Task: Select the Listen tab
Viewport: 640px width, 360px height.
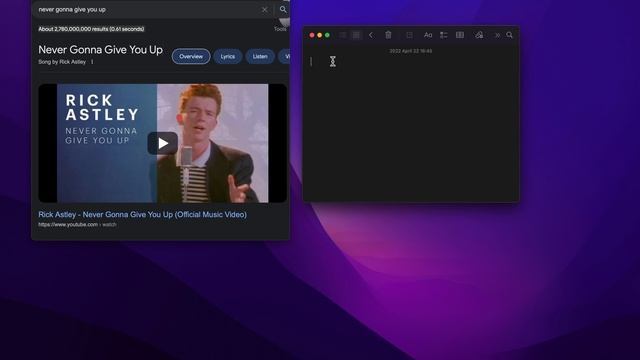Action: [260, 56]
